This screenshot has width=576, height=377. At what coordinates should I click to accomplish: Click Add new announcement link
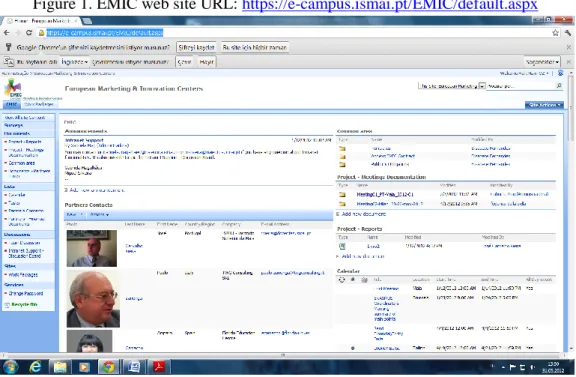(x=97, y=190)
